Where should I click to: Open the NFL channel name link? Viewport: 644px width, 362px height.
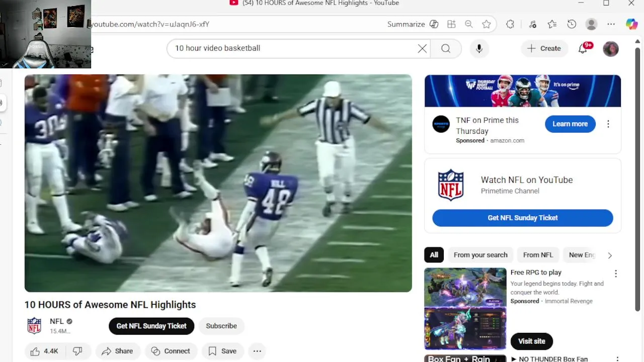tap(57, 321)
